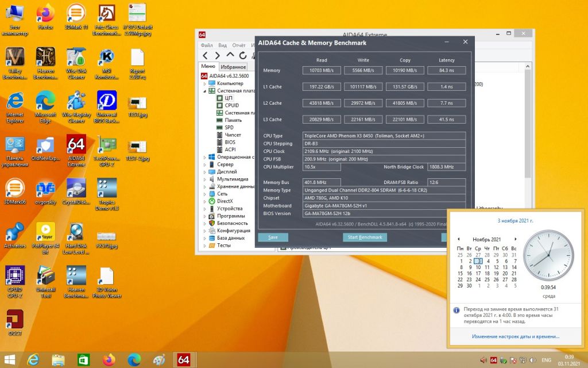The image size is (588, 368).
Task: Expand the Компьютер tree node
Action: 205,83
